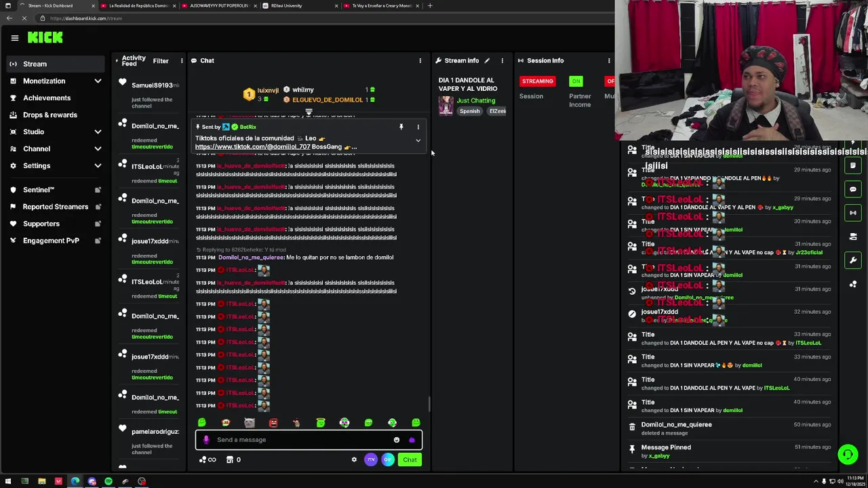Click the purple gift icon in chat box

tap(412, 440)
